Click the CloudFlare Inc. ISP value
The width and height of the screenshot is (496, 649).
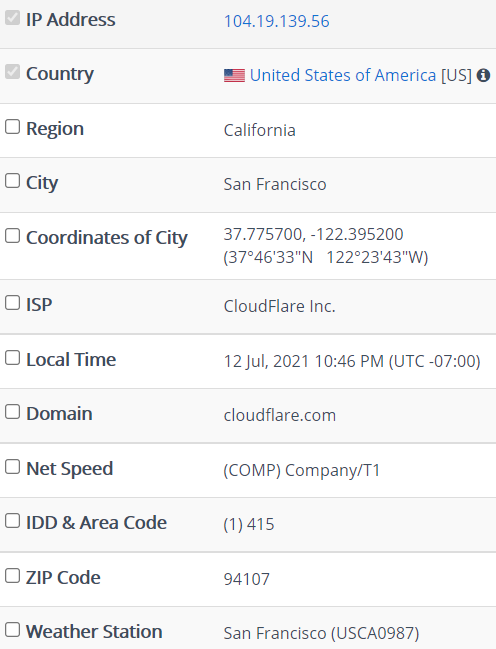tap(279, 306)
